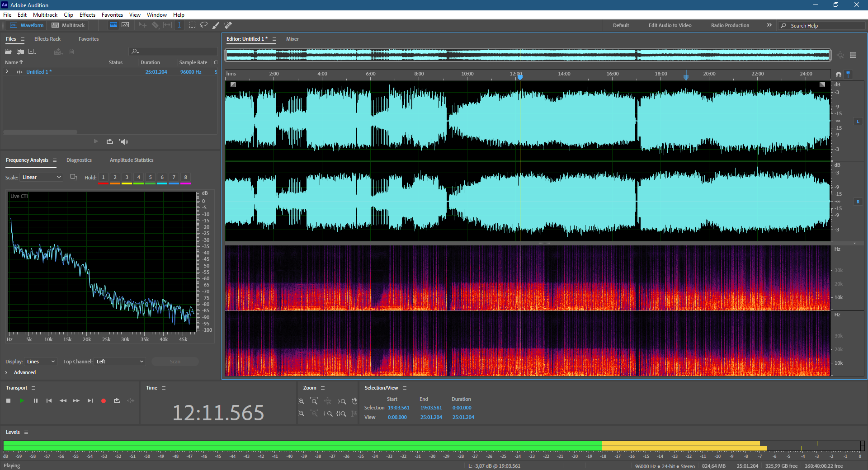The height and width of the screenshot is (470, 868).
Task: Select the Marquee Selection tool
Action: (x=192, y=25)
